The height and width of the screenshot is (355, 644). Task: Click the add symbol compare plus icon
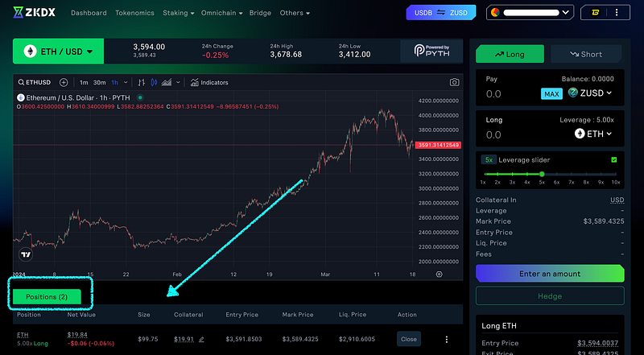coord(64,82)
